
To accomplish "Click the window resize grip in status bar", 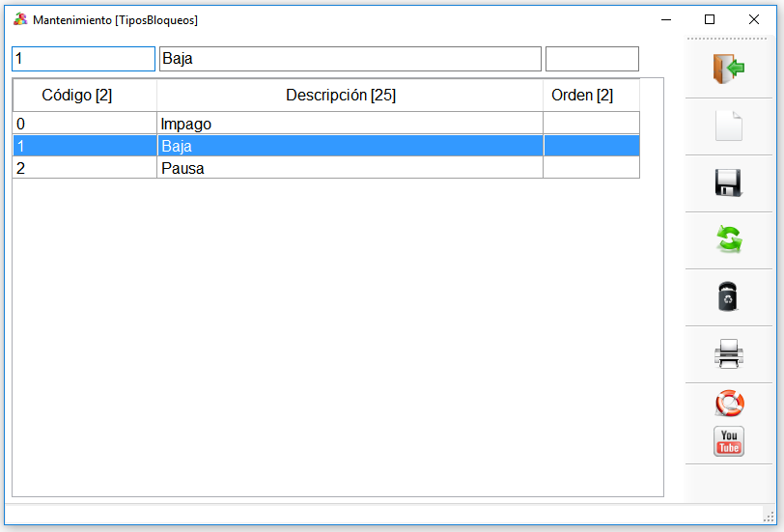I will click(x=769, y=518).
